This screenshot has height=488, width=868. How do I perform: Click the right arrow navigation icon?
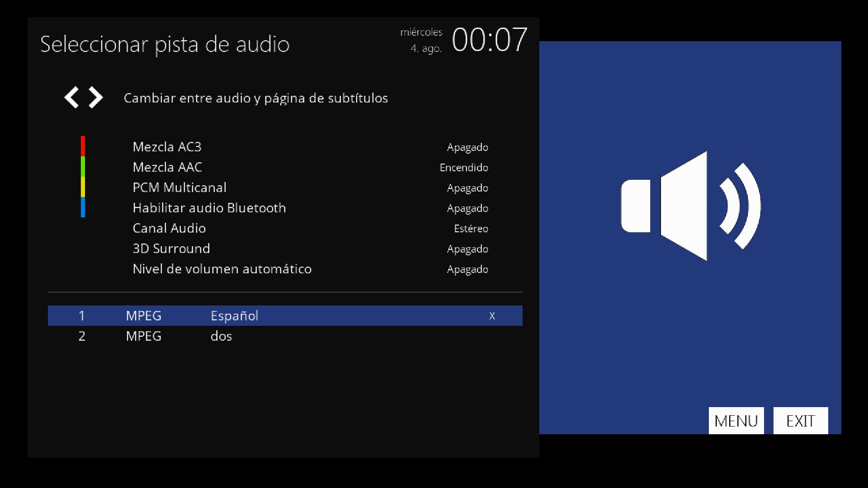click(96, 98)
